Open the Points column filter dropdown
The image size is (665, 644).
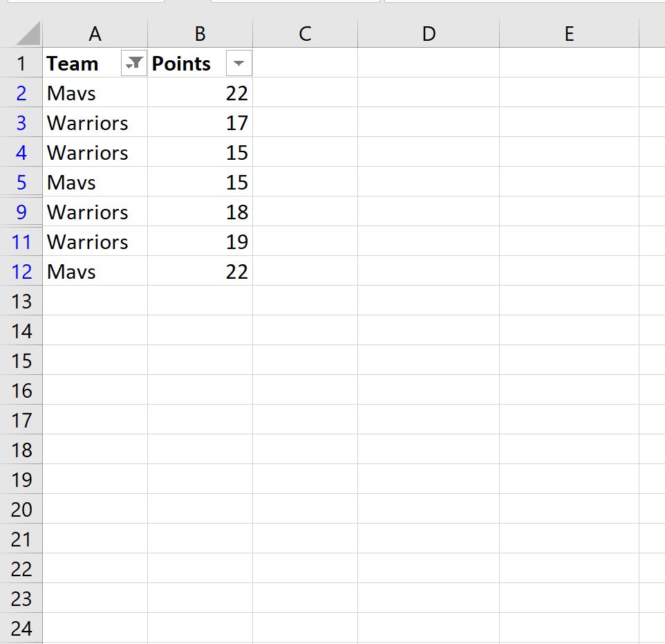238,63
